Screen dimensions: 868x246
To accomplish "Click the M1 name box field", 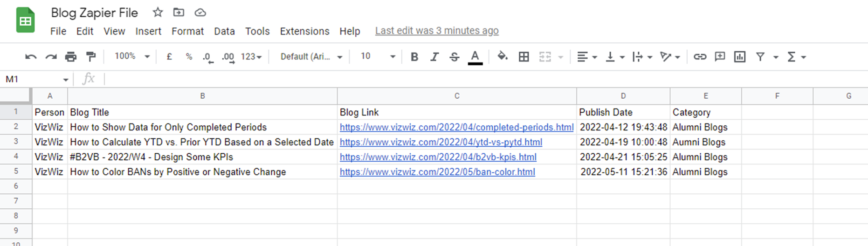I will [37, 79].
